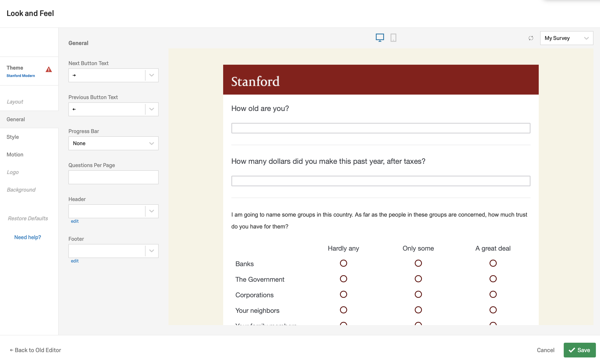600x364 pixels.
Task: Click the Questions Per Page field
Action: click(x=113, y=177)
